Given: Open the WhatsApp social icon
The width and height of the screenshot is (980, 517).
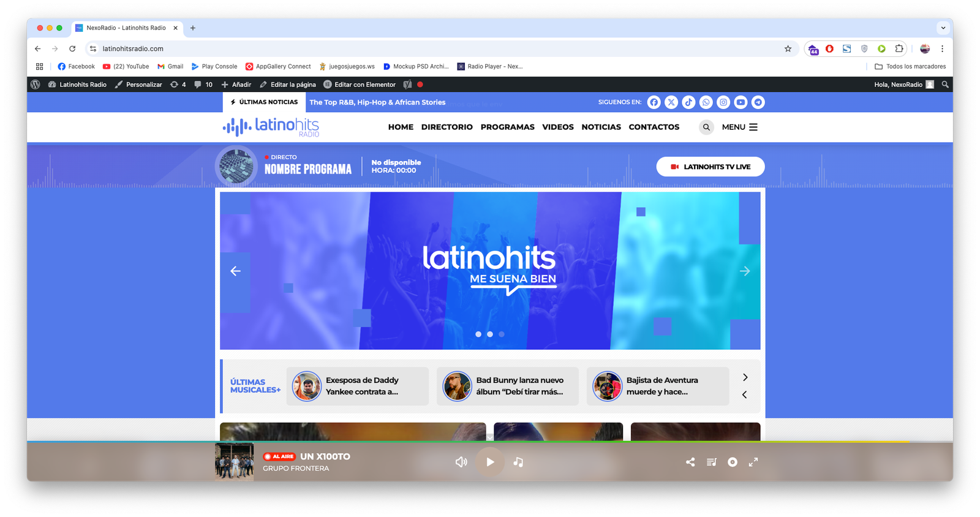Looking at the screenshot, I should point(706,102).
